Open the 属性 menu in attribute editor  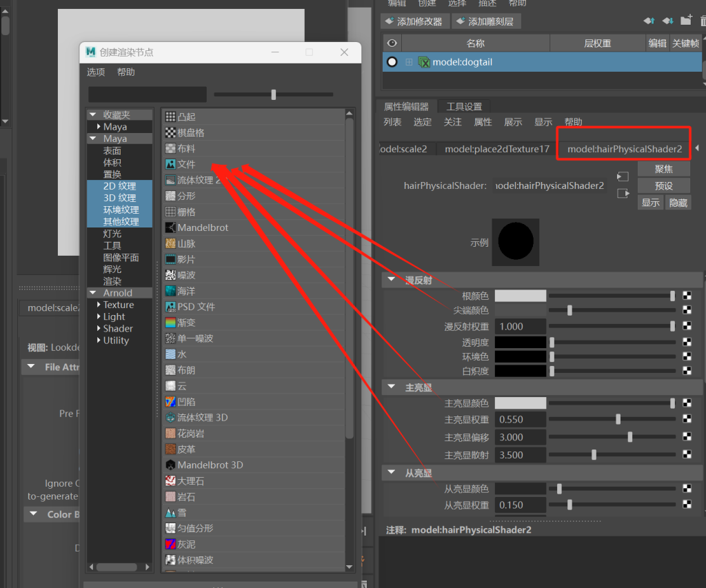click(483, 122)
